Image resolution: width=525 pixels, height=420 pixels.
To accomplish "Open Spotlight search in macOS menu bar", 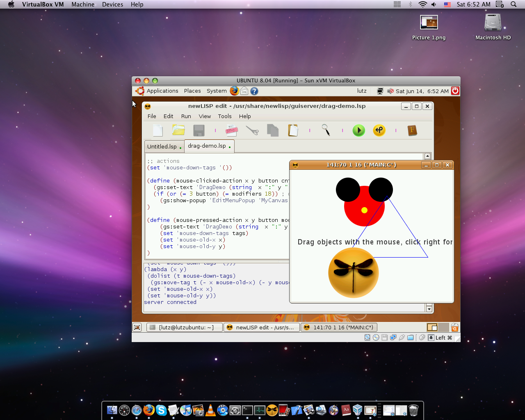I will [x=514, y=5].
